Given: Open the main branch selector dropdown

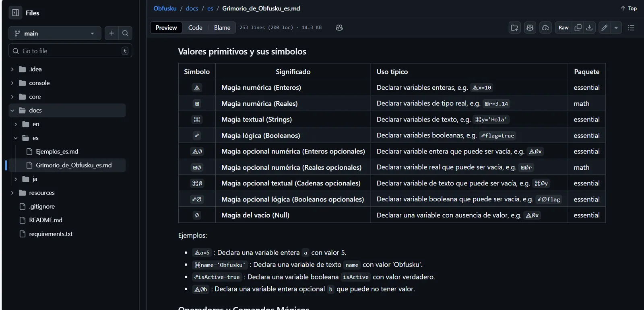Looking at the screenshot, I should tap(55, 33).
